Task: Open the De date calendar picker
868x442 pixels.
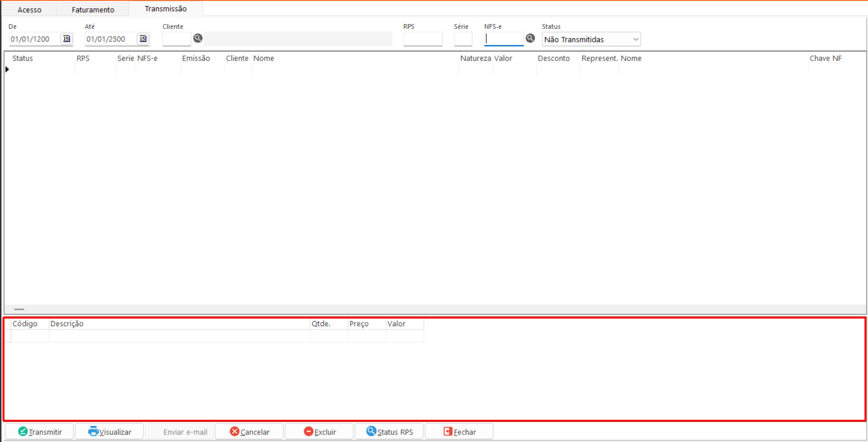Action: click(66, 39)
